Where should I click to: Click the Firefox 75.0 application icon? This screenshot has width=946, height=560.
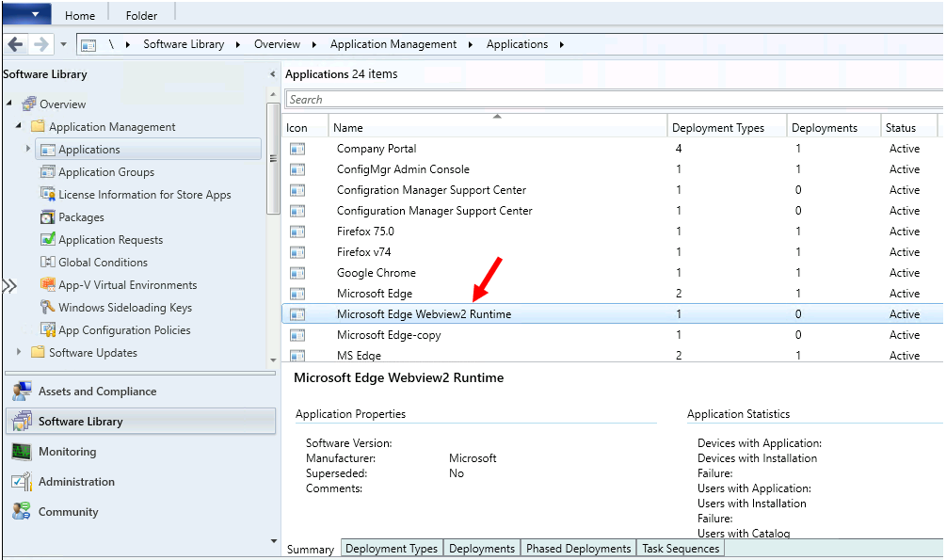[297, 232]
